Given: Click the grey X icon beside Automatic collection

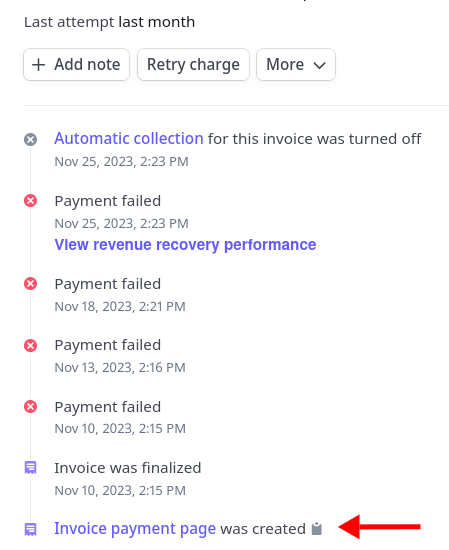Looking at the screenshot, I should pyautogui.click(x=31, y=140).
